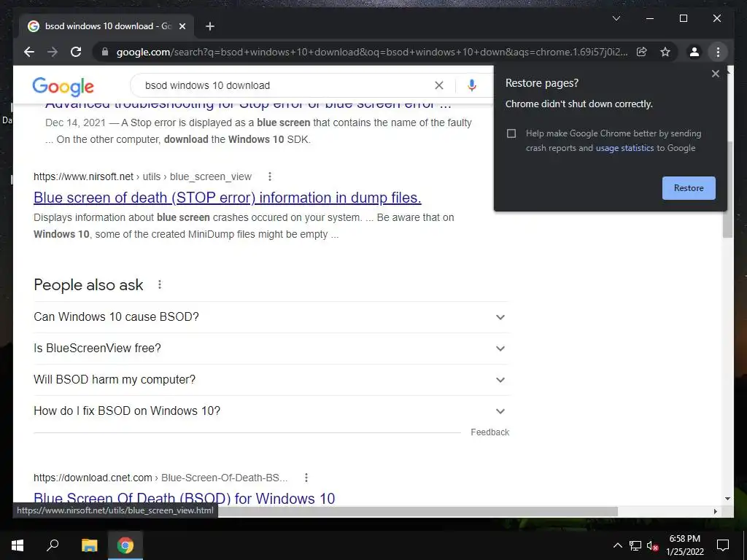
Task: Click the horizontal scrollbar thumb
Action: pos(418,511)
